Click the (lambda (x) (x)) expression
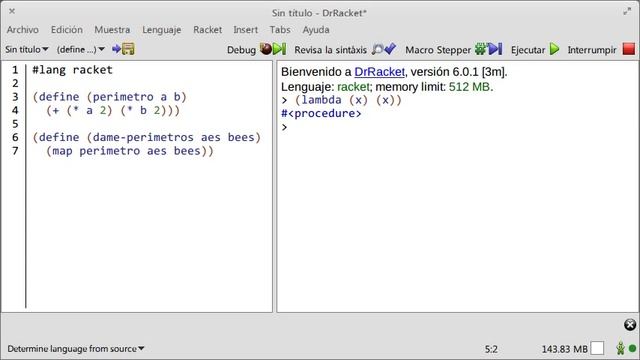The image size is (640, 360). (348, 100)
